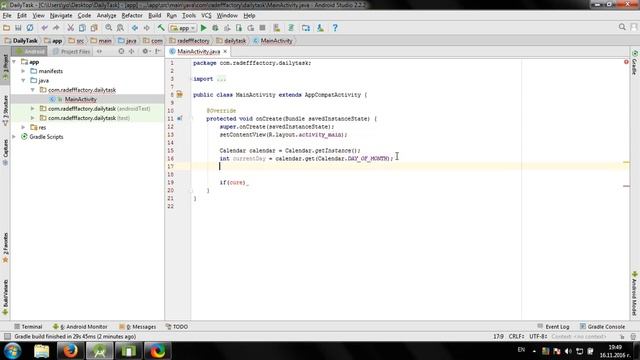Image resolution: width=640 pixels, height=360 pixels.
Task: Collapse the java folder arrow
Action: tap(23, 80)
